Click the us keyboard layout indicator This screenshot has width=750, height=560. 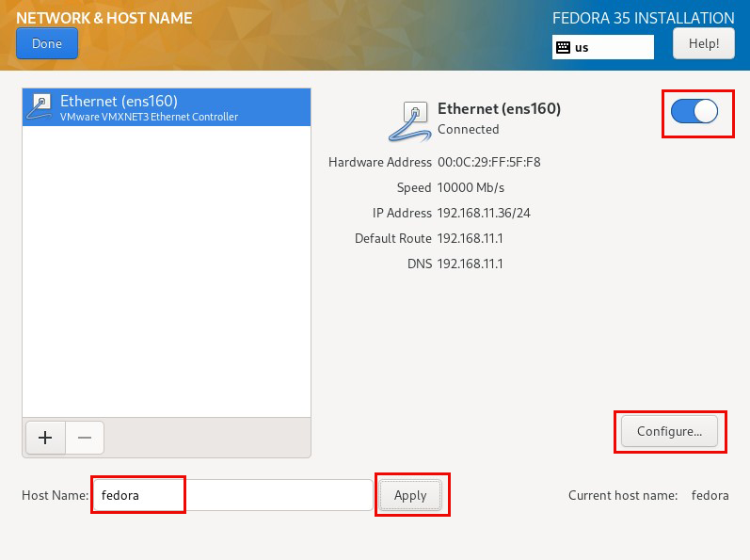pyautogui.click(x=602, y=47)
